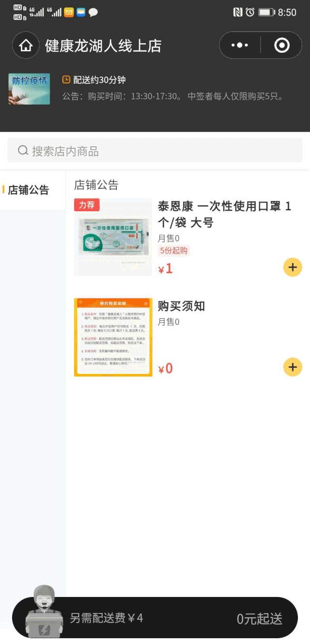This screenshot has width=310, height=644.
Task: Tap the 0元起送 checkout button
Action: click(x=260, y=618)
